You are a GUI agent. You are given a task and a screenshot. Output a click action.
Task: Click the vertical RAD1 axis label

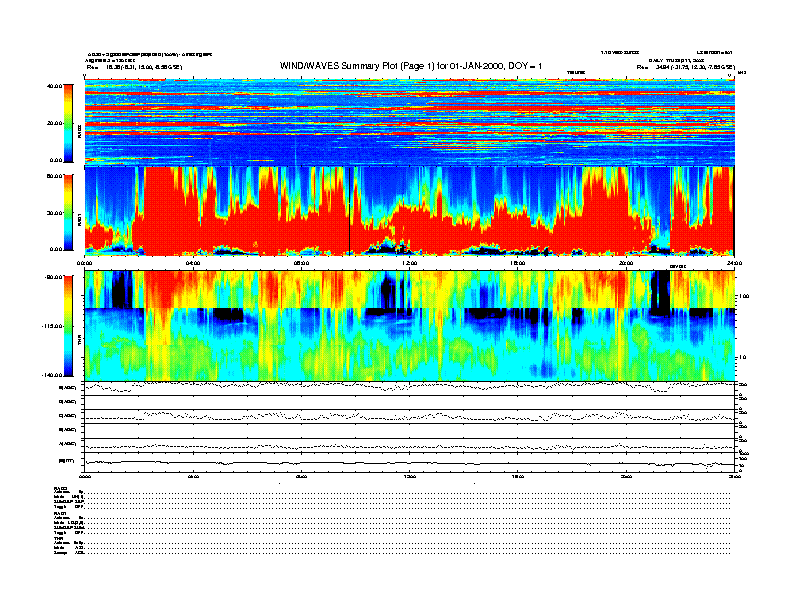pos(79,220)
